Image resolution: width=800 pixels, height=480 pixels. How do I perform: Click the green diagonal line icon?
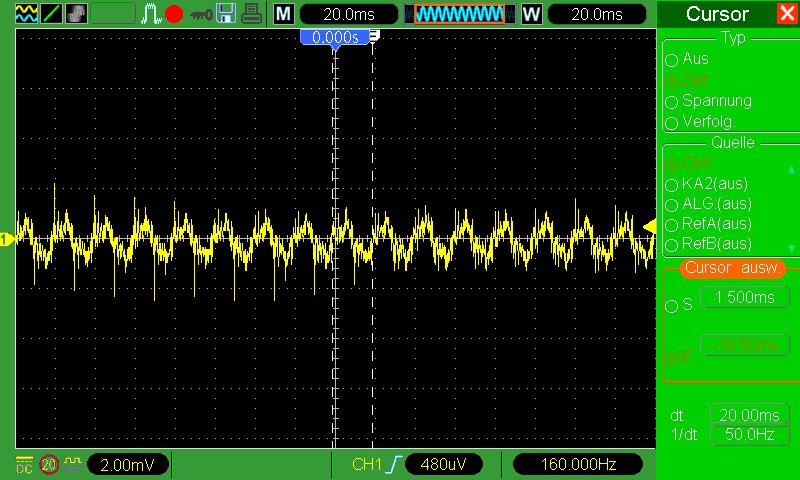52,14
